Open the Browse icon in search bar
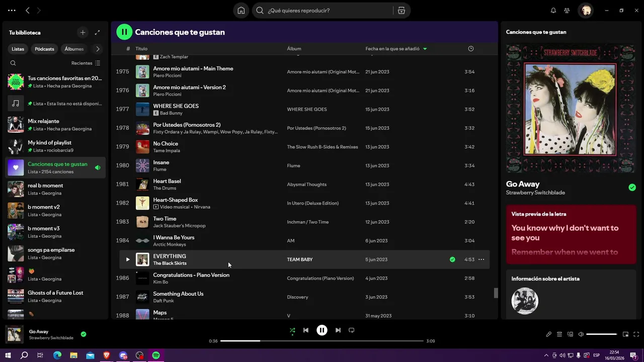644x362 pixels. coord(401,11)
